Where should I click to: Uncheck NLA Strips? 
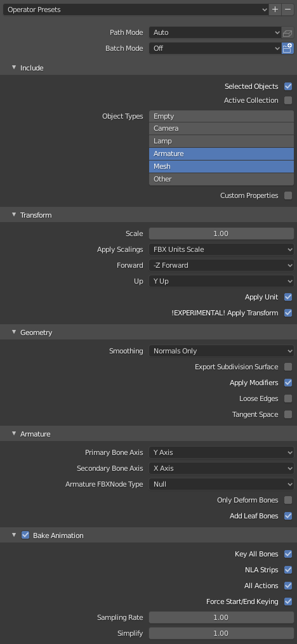(288, 570)
